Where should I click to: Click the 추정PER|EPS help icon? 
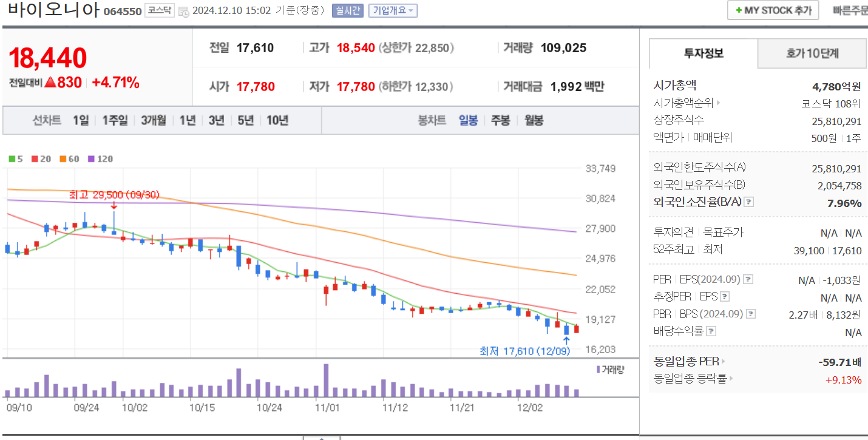(725, 297)
